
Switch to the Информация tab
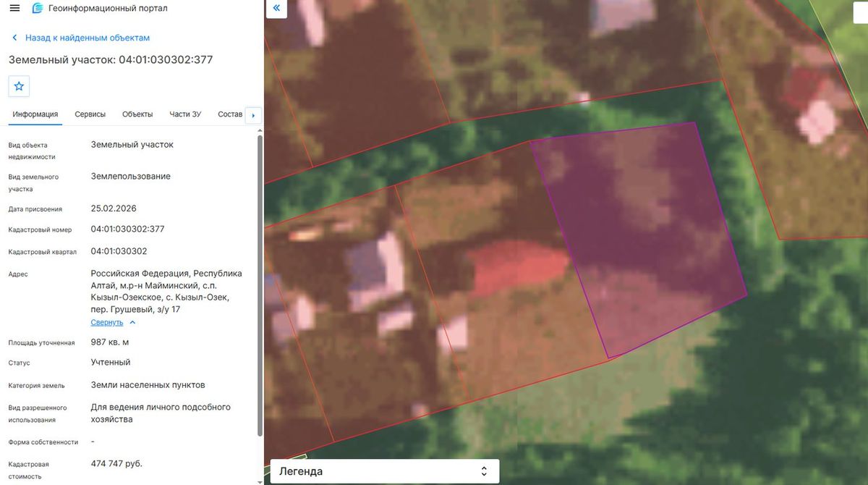[35, 114]
